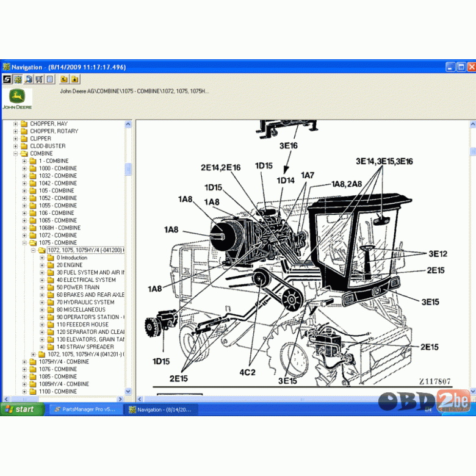The image size is (476, 476).
Task: Click the tree panel scroll-down arrow
Action: (128, 392)
